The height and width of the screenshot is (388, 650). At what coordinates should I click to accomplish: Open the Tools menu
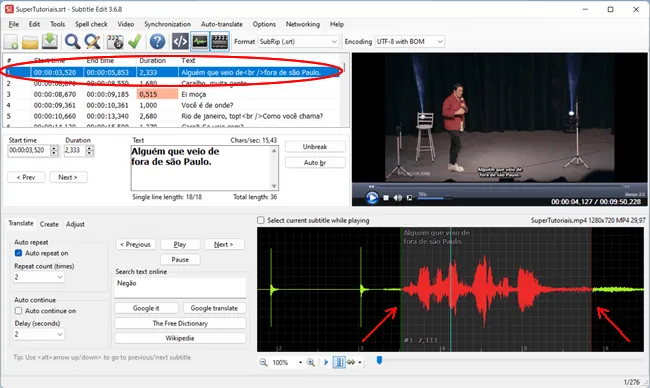point(58,24)
